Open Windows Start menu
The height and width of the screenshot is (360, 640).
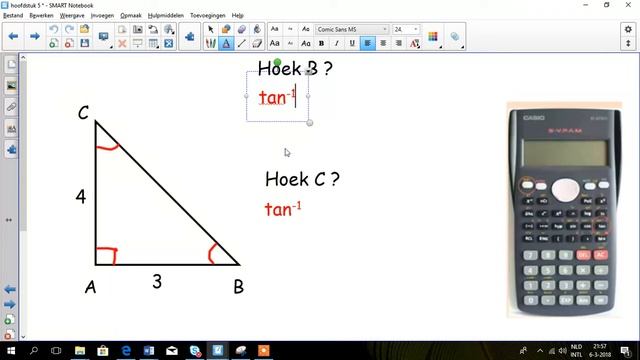coord(11,351)
